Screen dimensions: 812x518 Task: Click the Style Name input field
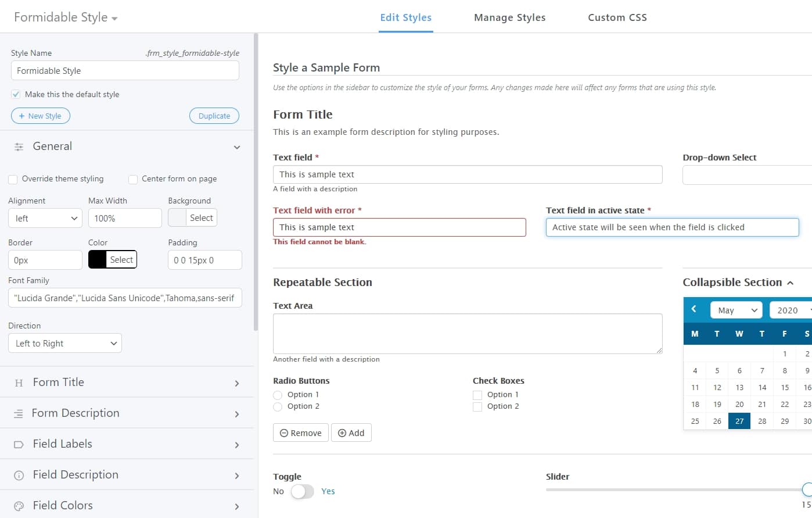(125, 71)
